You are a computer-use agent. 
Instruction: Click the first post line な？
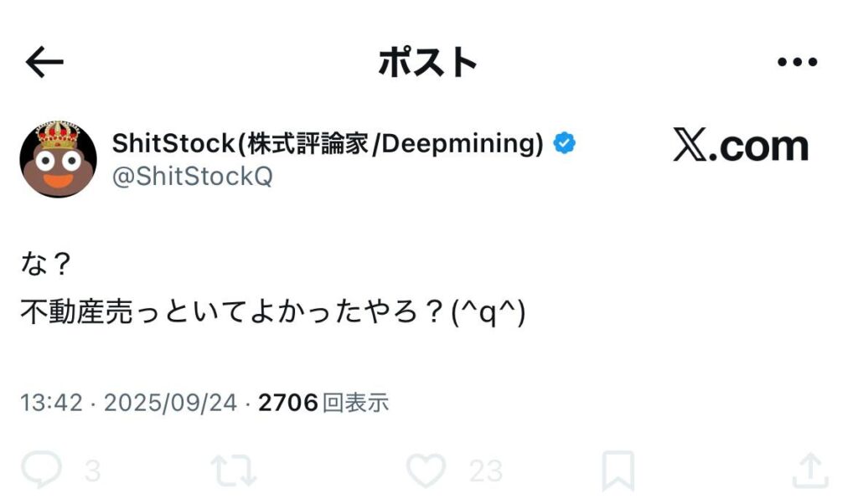46,266
